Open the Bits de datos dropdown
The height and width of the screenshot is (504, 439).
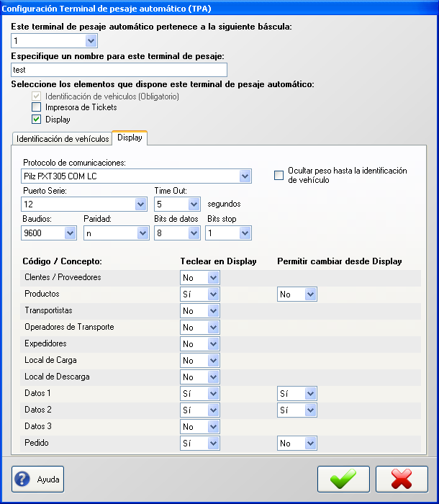pyautogui.click(x=178, y=233)
